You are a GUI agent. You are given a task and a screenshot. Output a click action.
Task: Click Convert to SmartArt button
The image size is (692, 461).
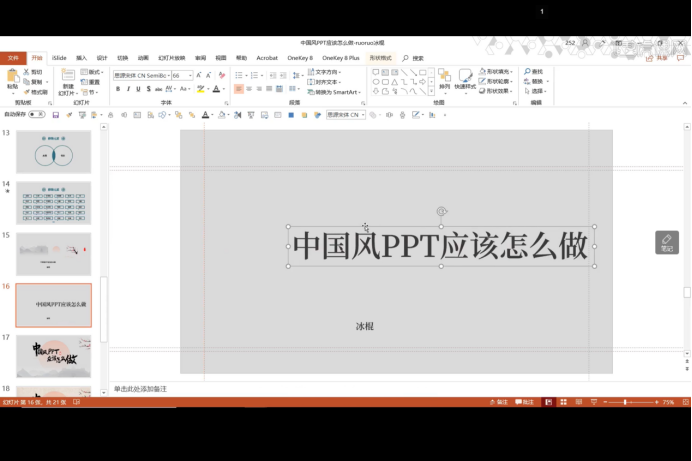[x=334, y=92]
